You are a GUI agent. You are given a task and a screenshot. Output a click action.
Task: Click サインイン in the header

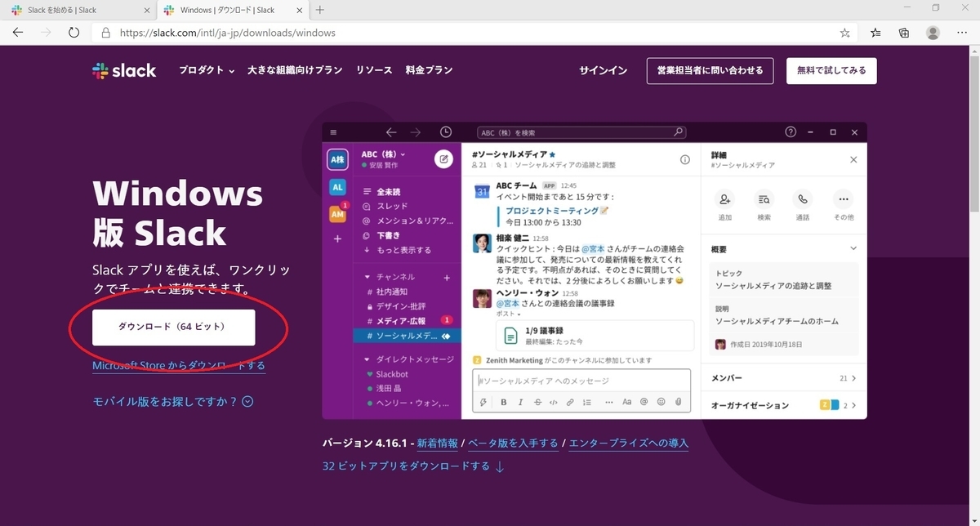(603, 70)
